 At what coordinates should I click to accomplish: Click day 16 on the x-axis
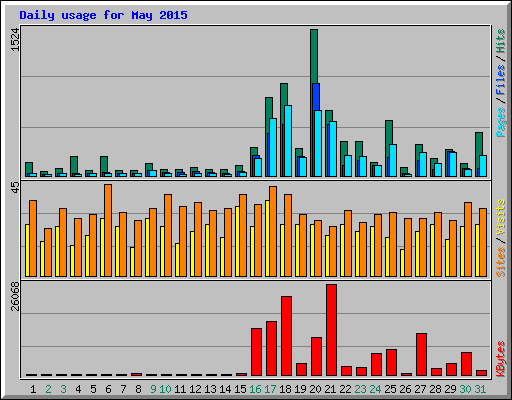[x=255, y=389]
